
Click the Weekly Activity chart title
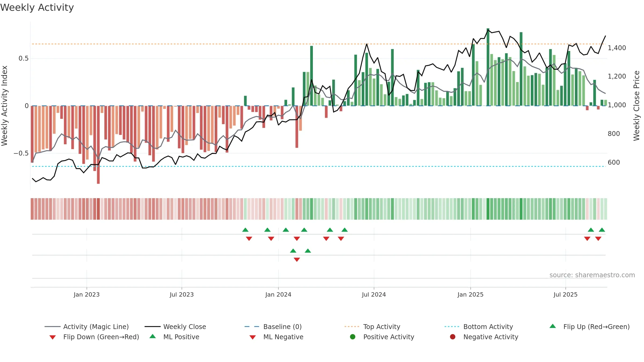pyautogui.click(x=37, y=8)
